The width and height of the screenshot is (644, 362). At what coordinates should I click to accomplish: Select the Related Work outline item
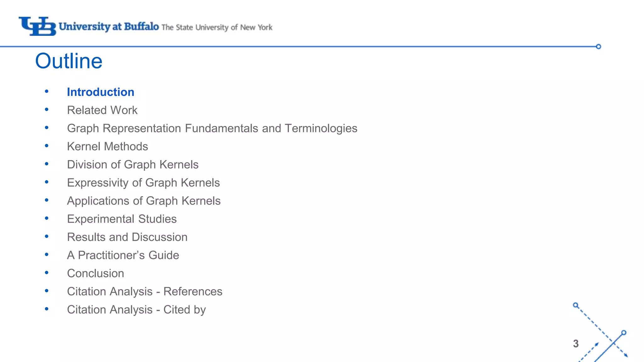pyautogui.click(x=102, y=110)
